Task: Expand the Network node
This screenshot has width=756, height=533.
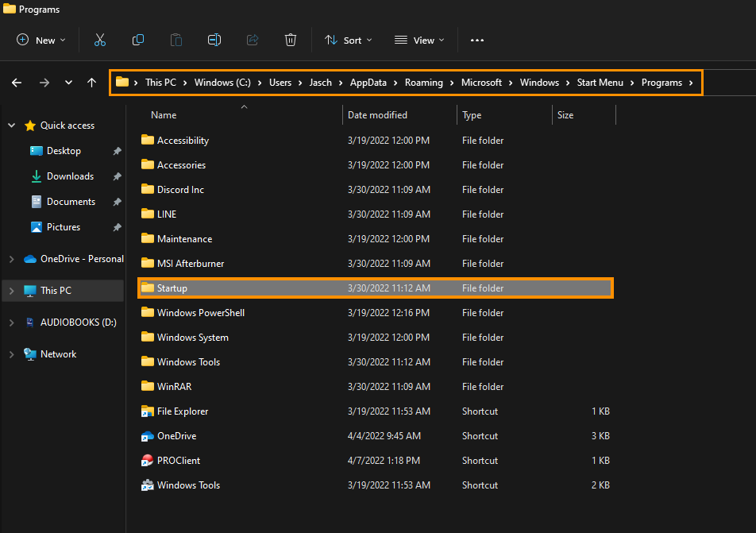Action: [x=12, y=354]
